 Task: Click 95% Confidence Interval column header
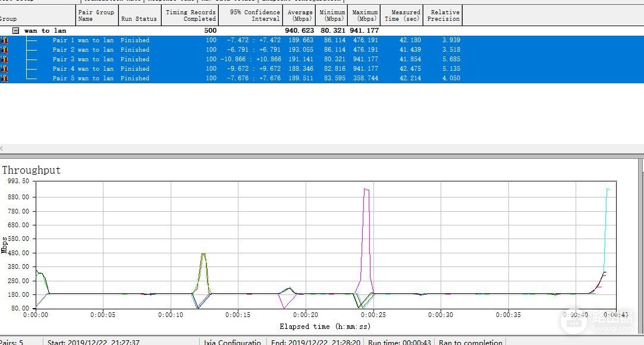pyautogui.click(x=250, y=15)
